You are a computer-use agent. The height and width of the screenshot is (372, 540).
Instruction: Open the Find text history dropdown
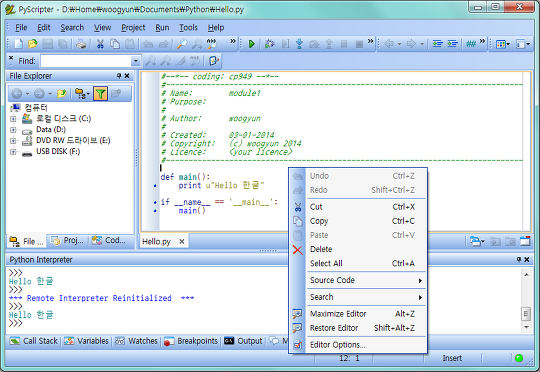(136, 61)
